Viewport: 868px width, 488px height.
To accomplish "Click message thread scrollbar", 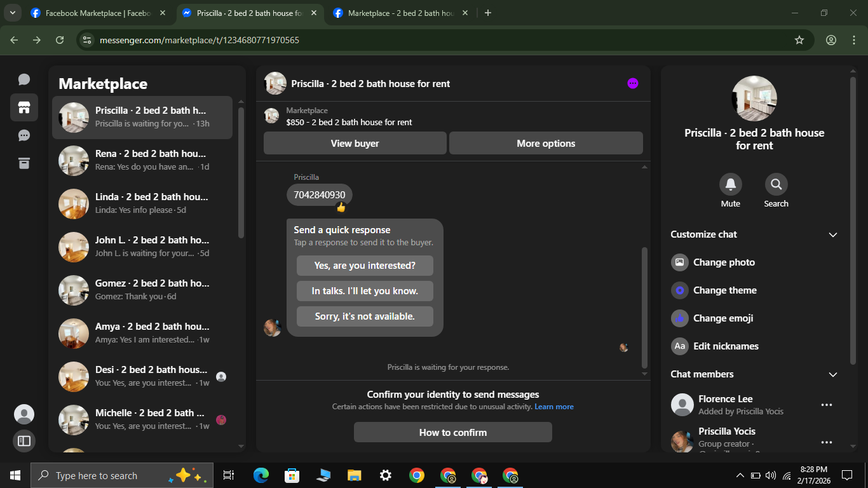I will point(644,308).
